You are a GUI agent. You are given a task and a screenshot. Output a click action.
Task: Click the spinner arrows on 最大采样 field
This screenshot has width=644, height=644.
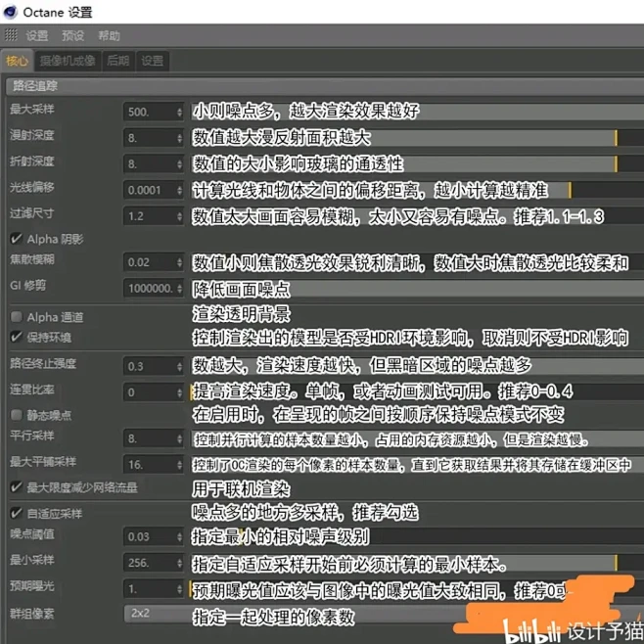178,113
